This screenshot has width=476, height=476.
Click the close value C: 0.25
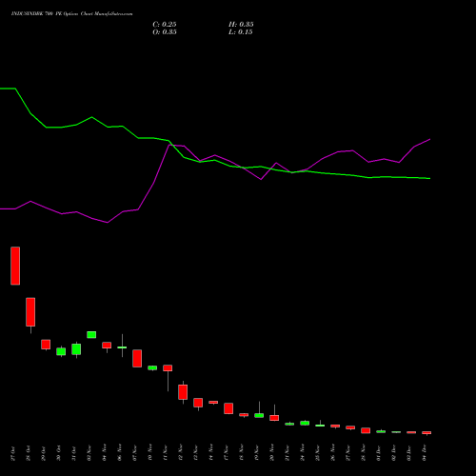click(x=165, y=25)
